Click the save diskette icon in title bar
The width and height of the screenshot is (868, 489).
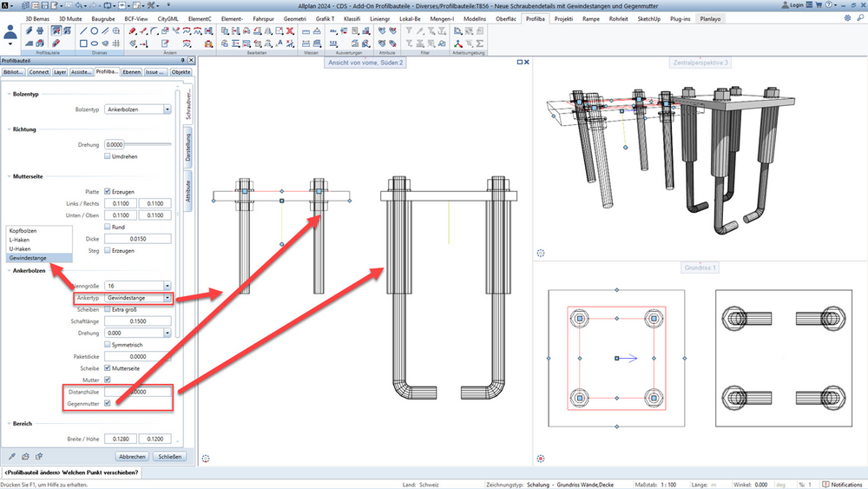(x=45, y=5)
